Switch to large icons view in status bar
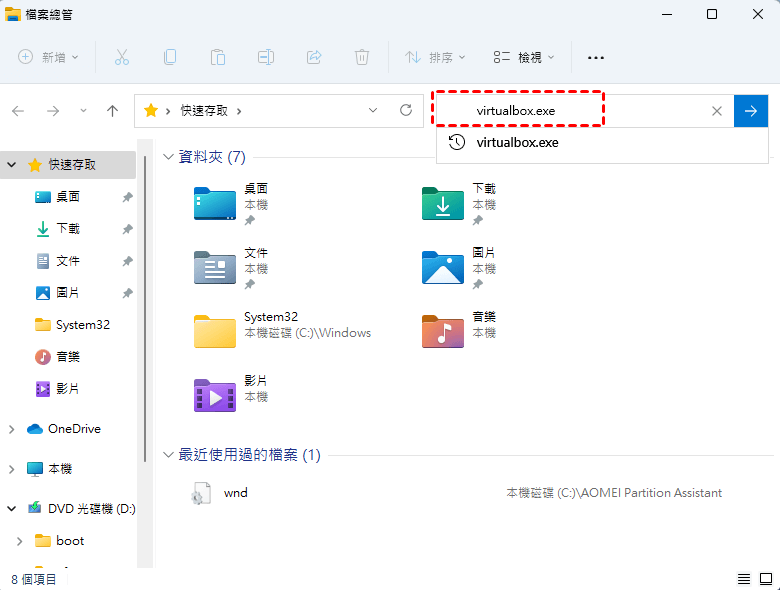This screenshot has width=780, height=590. click(766, 579)
